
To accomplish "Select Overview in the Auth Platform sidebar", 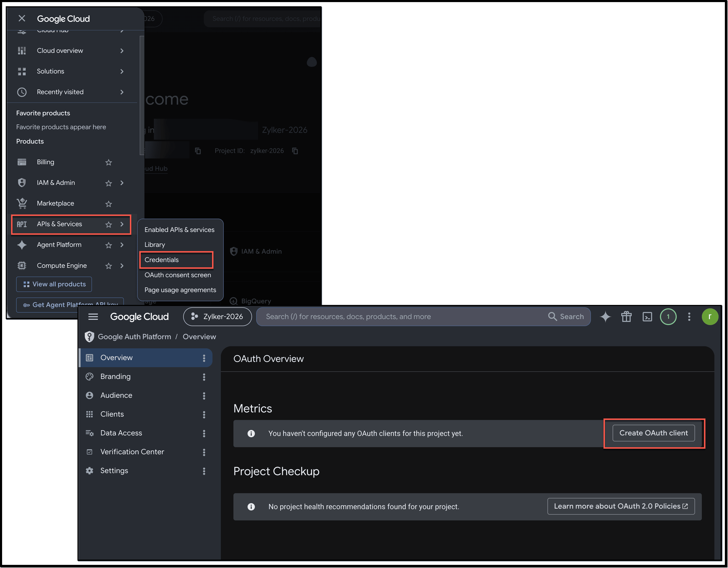I will point(146,358).
